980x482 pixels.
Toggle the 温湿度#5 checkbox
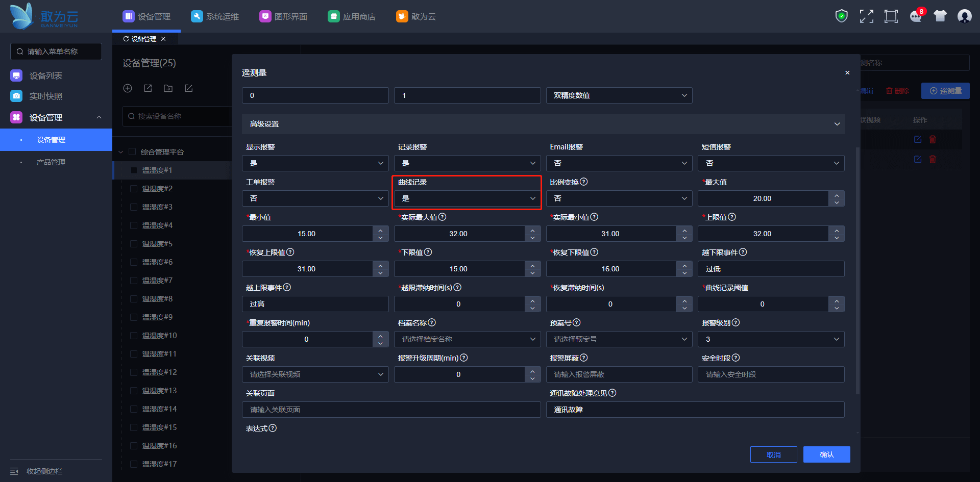pos(134,244)
